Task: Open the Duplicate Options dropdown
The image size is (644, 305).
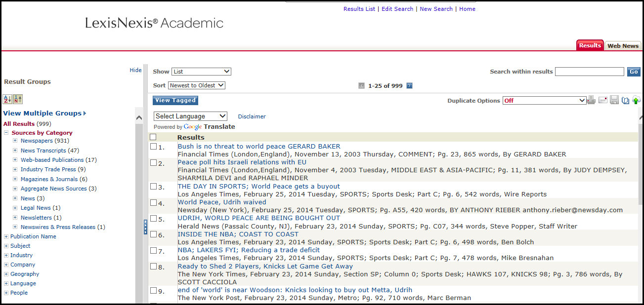Action: pyautogui.click(x=544, y=101)
